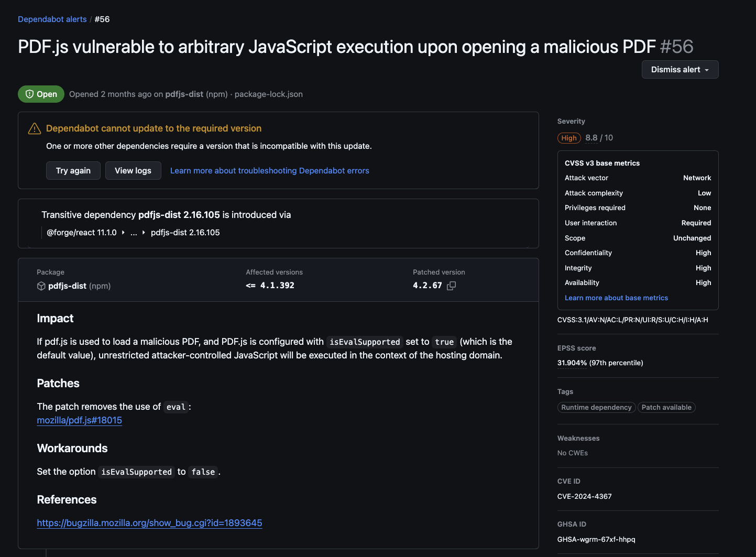The height and width of the screenshot is (557, 756).
Task: Follow the mozilla/pdf.js#18015 patch link
Action: point(79,420)
